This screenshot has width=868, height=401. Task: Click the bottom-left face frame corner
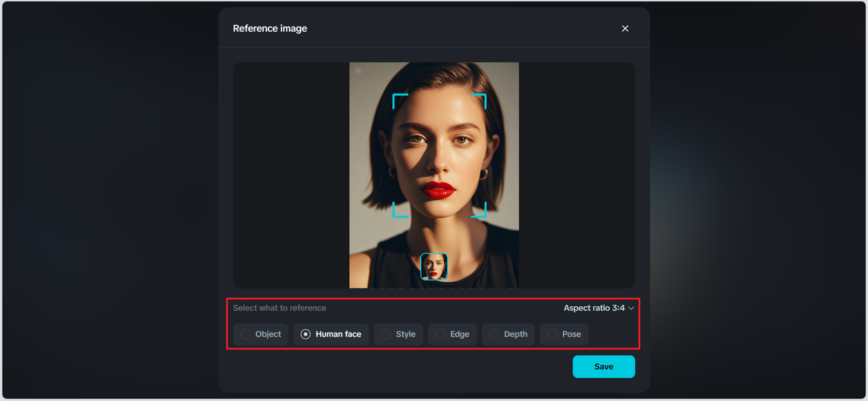coord(395,215)
